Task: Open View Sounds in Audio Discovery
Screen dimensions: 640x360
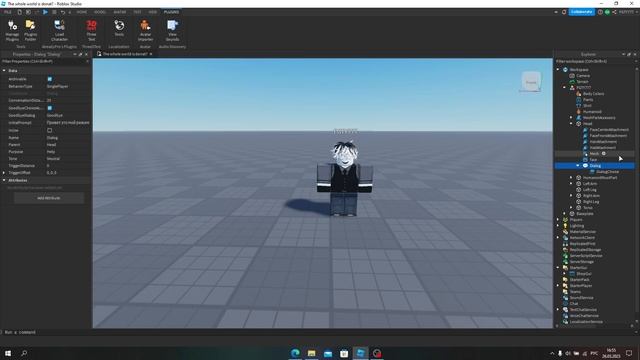Action: click(x=172, y=31)
